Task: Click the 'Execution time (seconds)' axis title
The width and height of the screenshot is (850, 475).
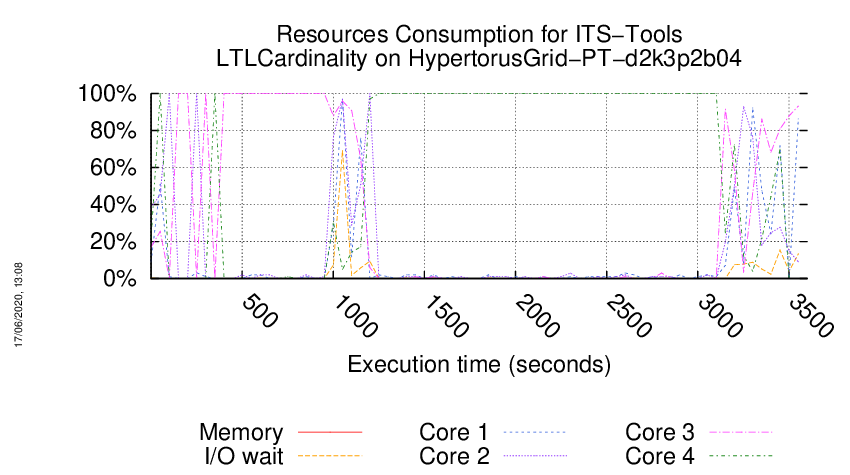Action: [x=479, y=364]
